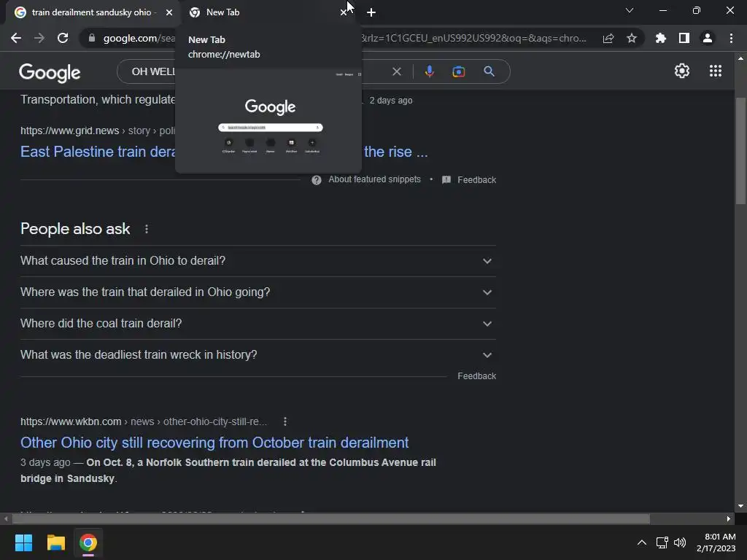Bookmark this page with the star icon

(x=632, y=38)
